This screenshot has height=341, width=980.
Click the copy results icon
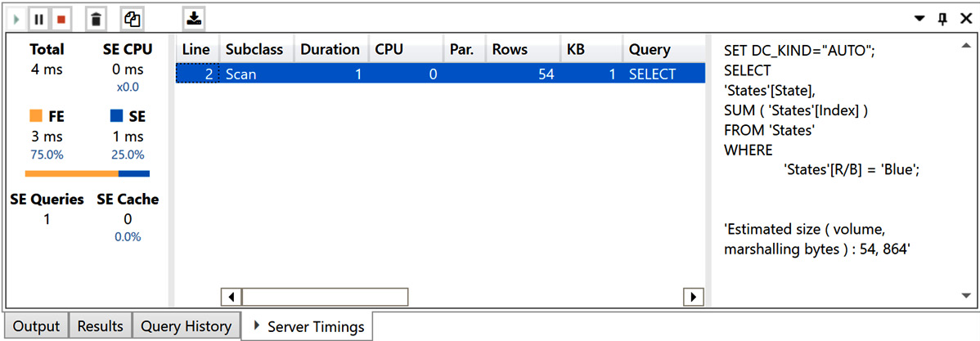(131, 18)
